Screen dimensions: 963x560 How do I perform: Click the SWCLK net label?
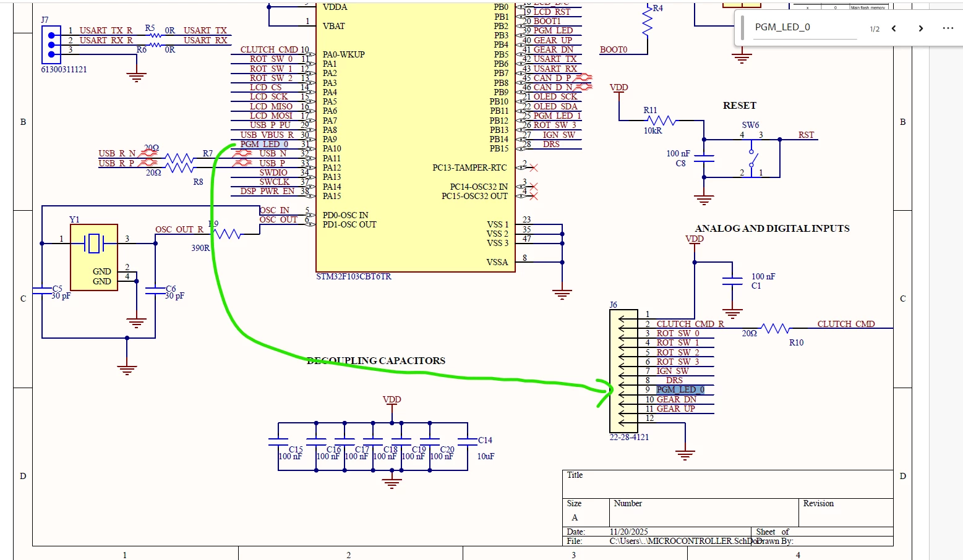click(275, 182)
